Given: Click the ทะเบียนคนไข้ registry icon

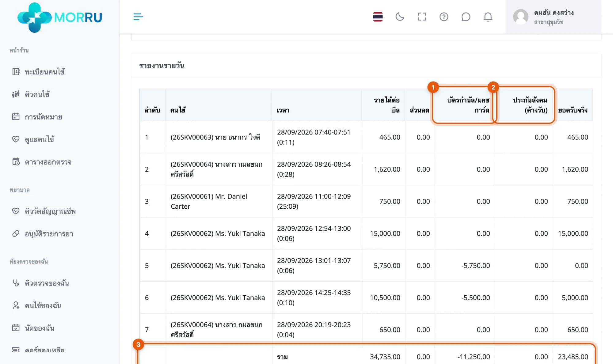Looking at the screenshot, I should coord(16,72).
